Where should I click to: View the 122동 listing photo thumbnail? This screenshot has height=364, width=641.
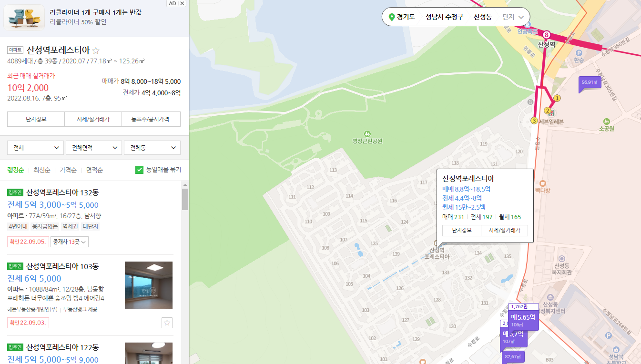point(149,353)
